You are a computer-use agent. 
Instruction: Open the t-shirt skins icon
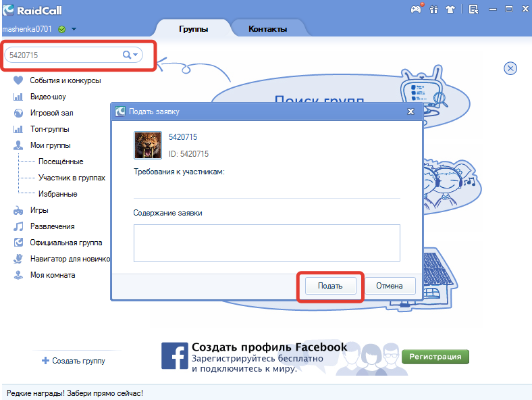pyautogui.click(x=450, y=9)
